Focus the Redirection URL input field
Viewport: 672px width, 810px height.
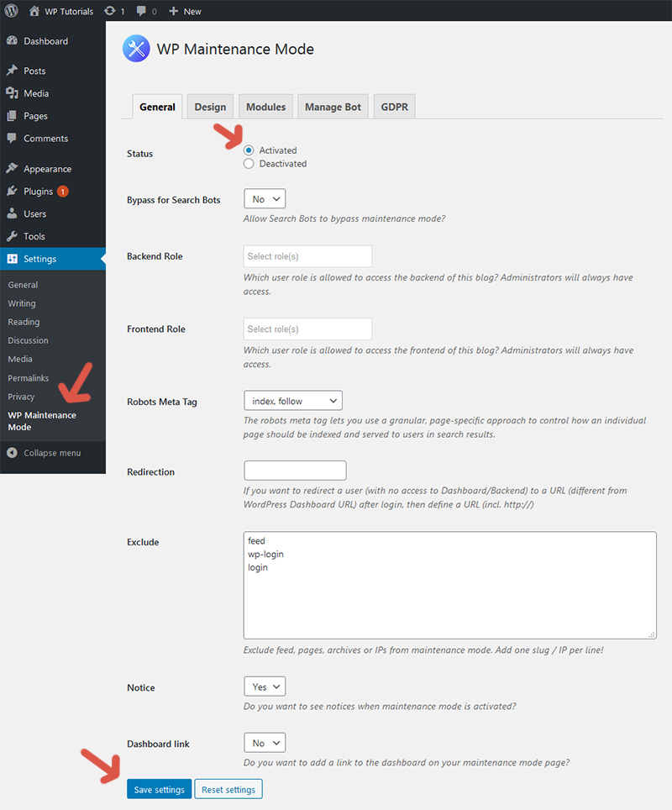[295, 471]
